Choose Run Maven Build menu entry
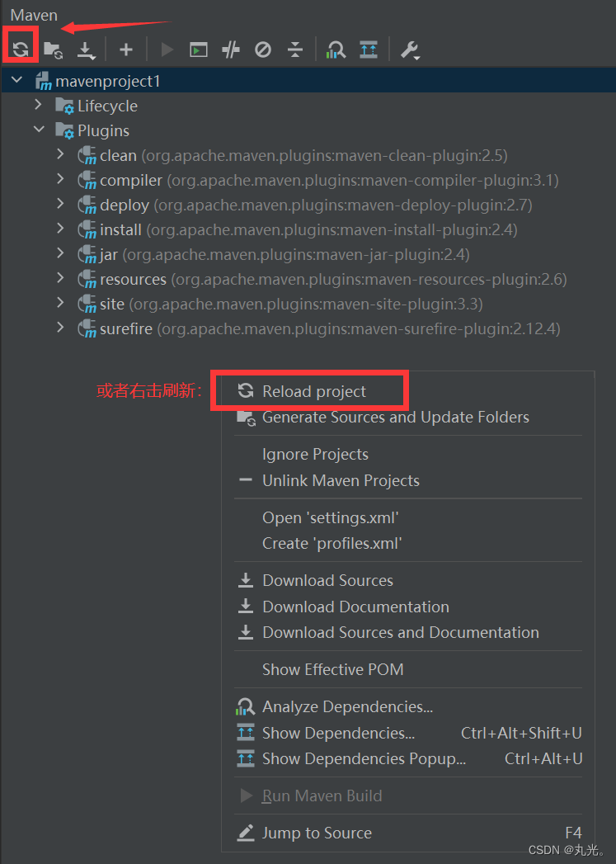The height and width of the screenshot is (864, 616). pos(408,796)
